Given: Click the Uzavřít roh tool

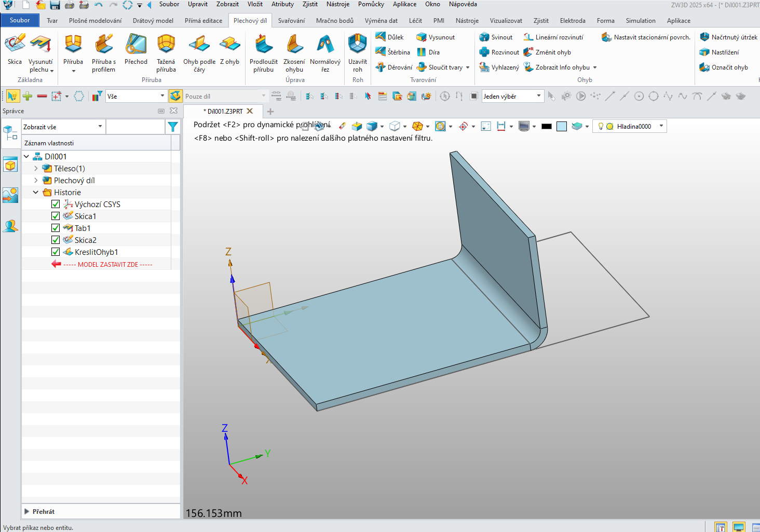Looking at the screenshot, I should pos(358,53).
